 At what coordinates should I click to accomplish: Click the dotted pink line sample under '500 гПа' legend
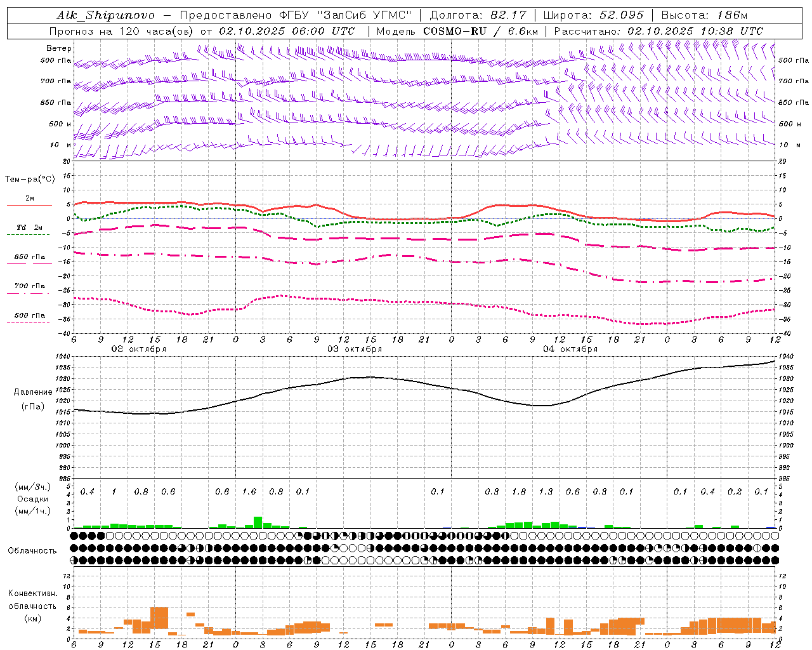click(x=28, y=322)
